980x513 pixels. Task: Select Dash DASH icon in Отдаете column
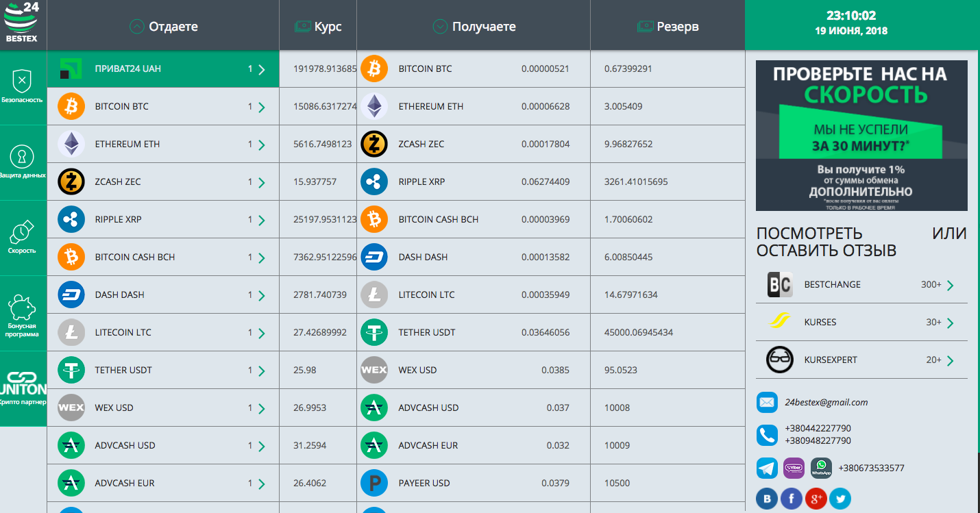pyautogui.click(x=71, y=295)
